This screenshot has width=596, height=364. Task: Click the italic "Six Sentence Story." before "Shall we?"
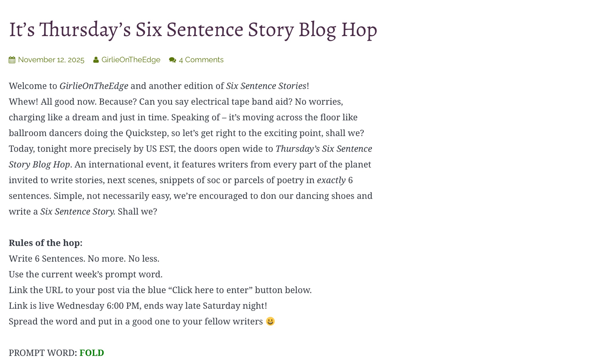pyautogui.click(x=78, y=212)
